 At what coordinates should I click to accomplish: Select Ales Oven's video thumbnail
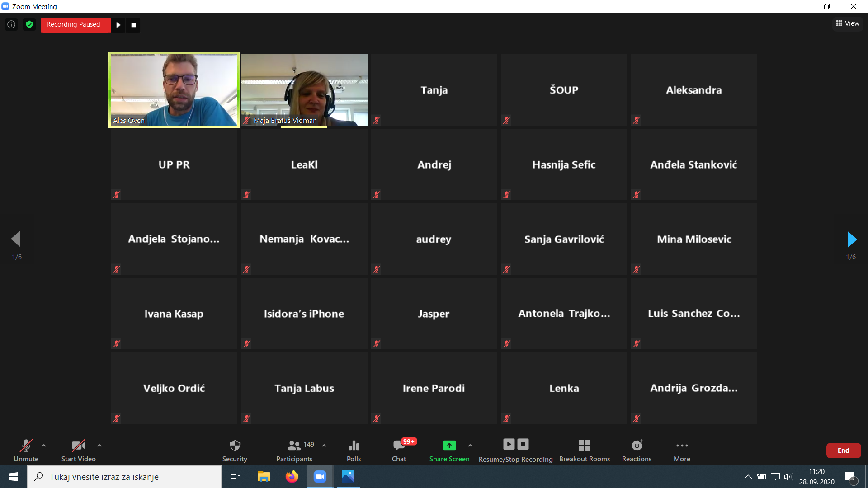[174, 90]
